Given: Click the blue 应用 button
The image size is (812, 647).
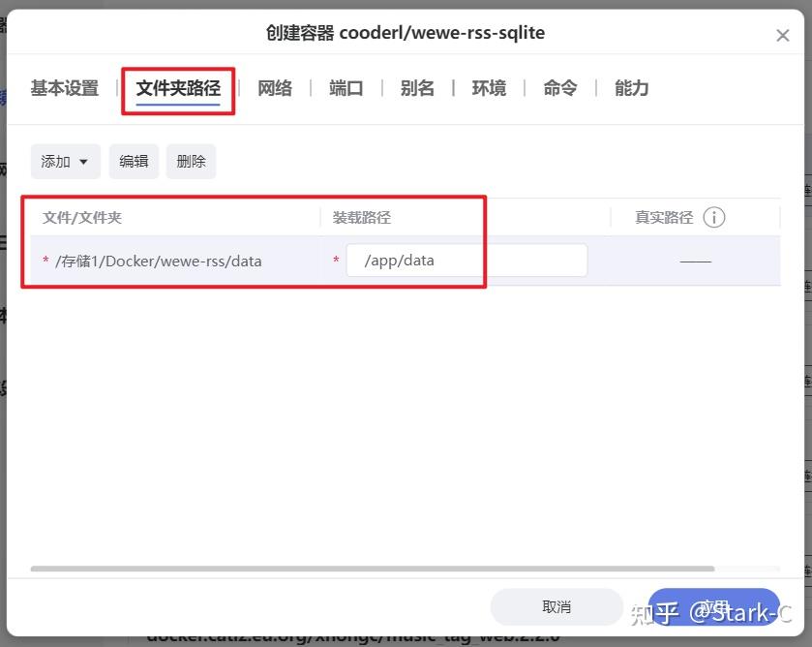Looking at the screenshot, I should (x=714, y=605).
